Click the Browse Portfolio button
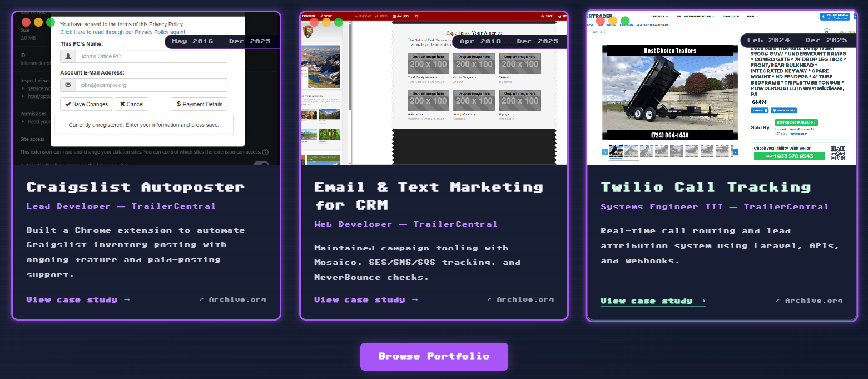This screenshot has width=868, height=379. coord(434,356)
